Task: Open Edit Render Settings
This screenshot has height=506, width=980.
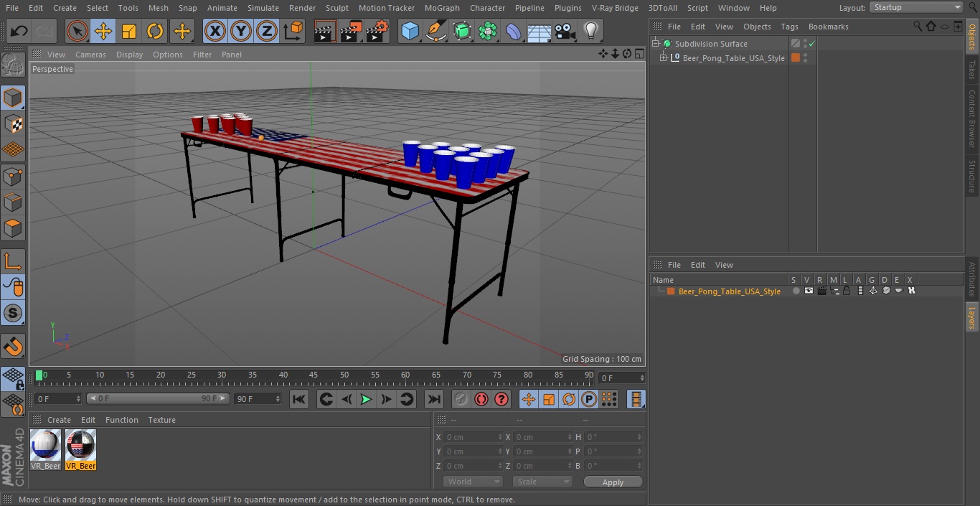Action: click(377, 31)
